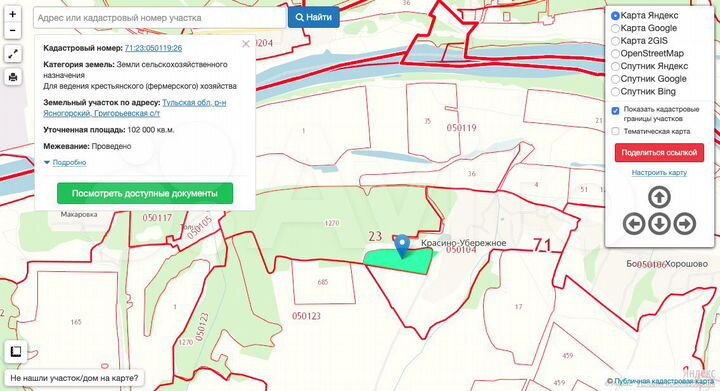Click the Поделиться ссылкой button
720x391 pixels.
click(659, 152)
